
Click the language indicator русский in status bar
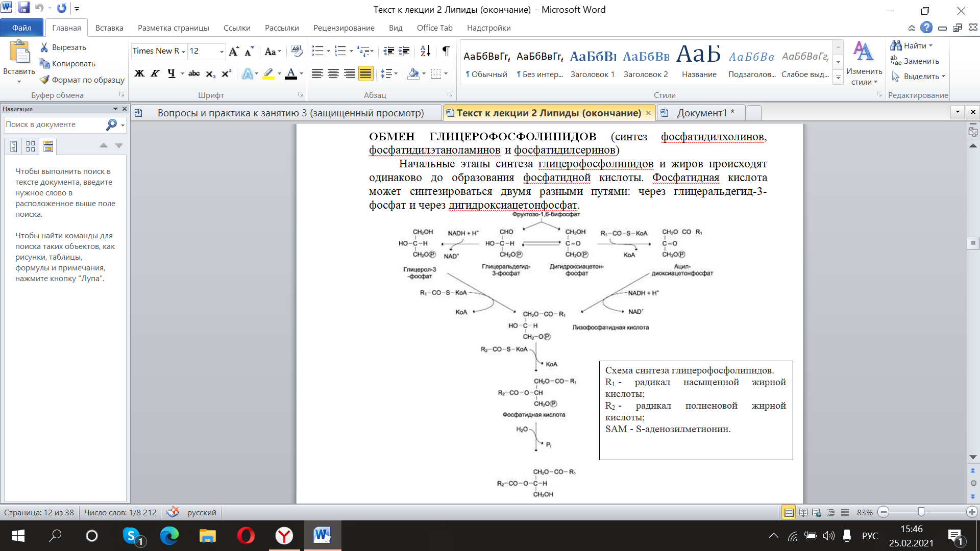pyautogui.click(x=202, y=512)
